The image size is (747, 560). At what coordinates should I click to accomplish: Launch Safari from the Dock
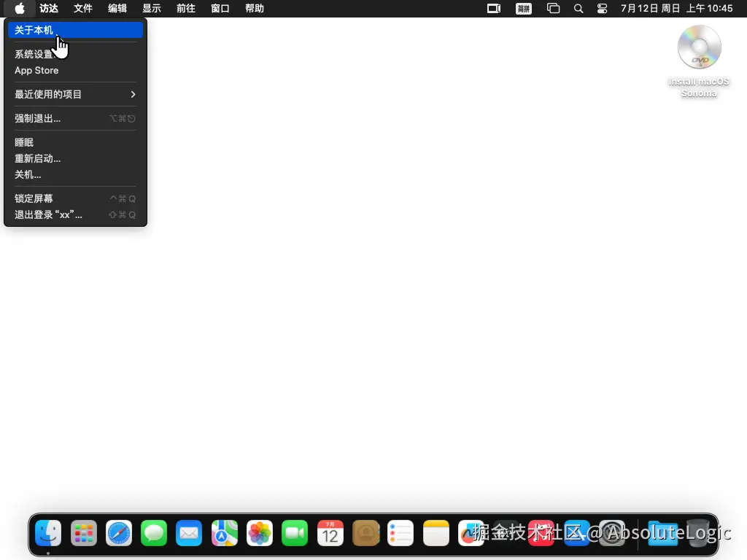[119, 533]
